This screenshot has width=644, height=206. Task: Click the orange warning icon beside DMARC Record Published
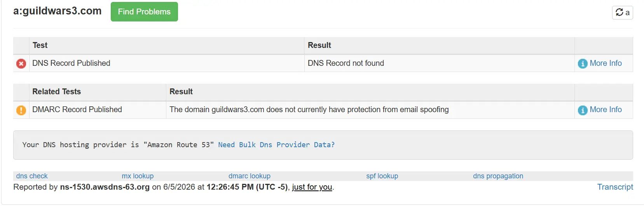point(21,110)
